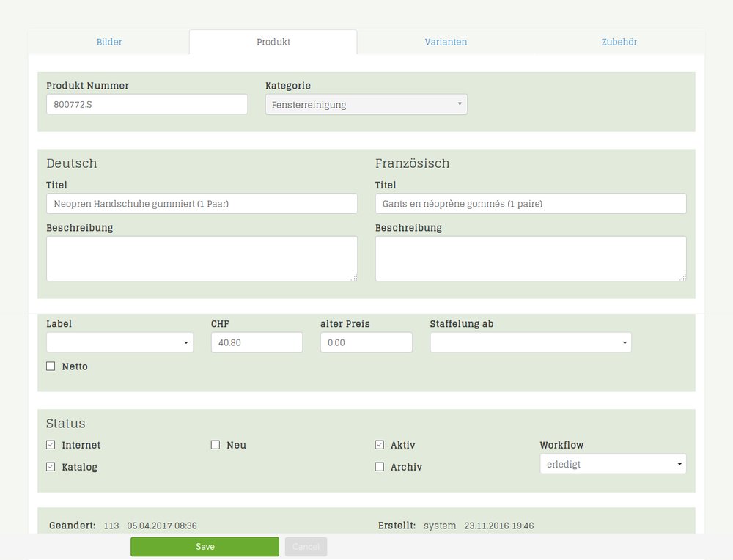Tick the Neu checkbox
Screen dimensions: 733x560
pos(216,445)
